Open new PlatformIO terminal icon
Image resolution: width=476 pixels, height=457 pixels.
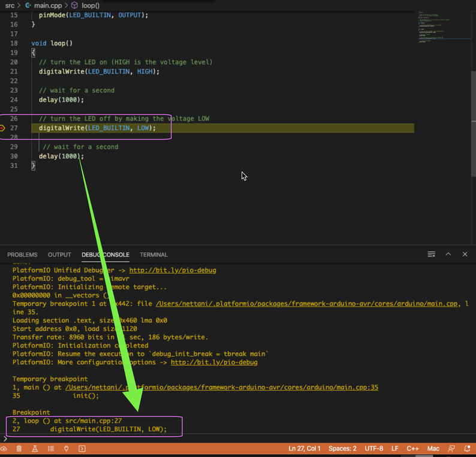[82, 449]
